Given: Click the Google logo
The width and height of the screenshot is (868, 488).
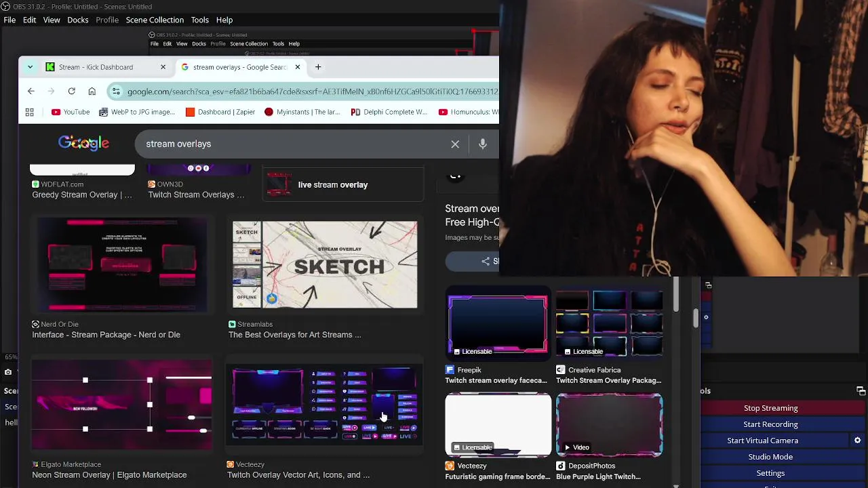Looking at the screenshot, I should click(83, 143).
